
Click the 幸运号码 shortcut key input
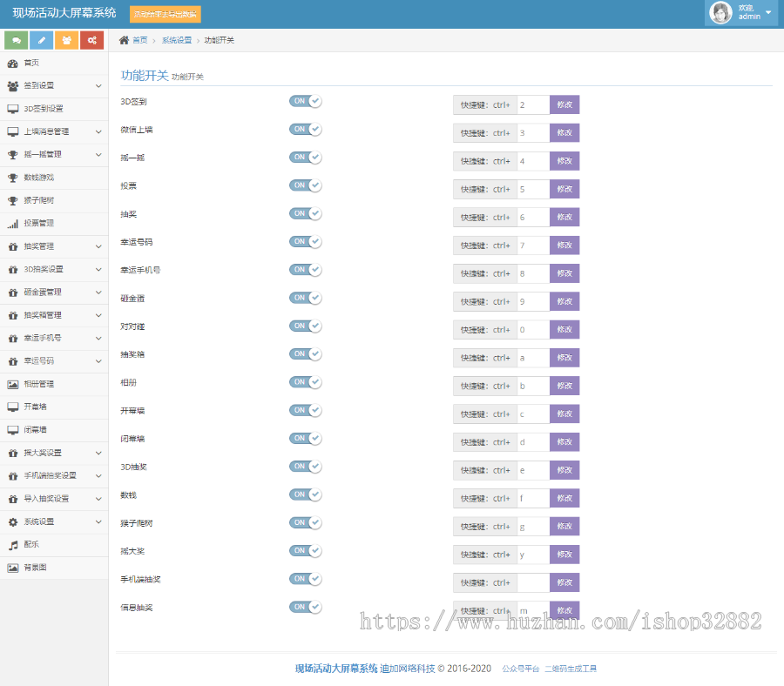[533, 245]
